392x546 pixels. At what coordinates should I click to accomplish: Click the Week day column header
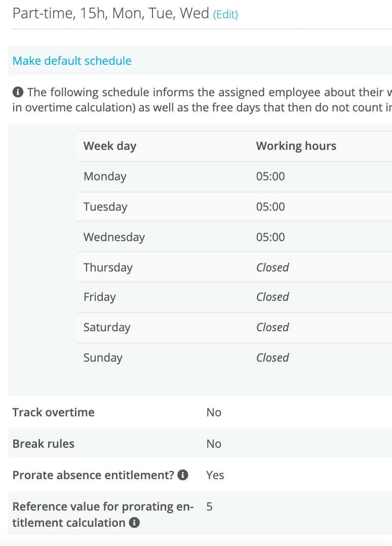(x=110, y=146)
